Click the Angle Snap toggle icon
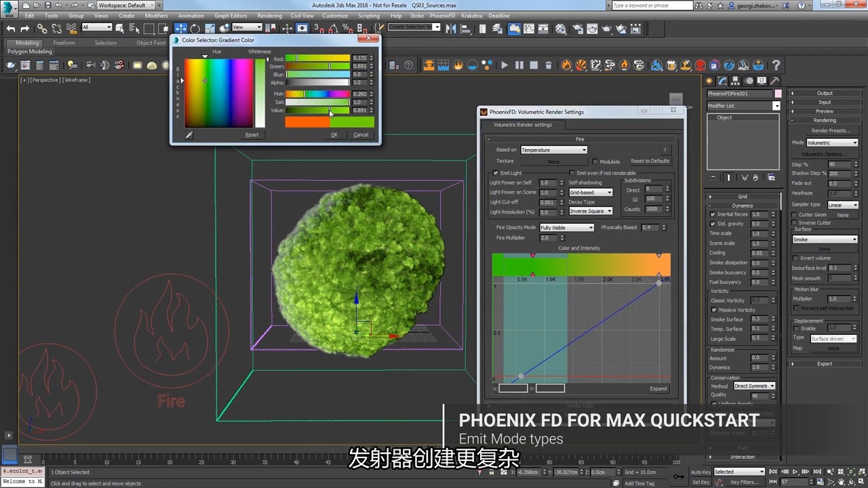Image resolution: width=868 pixels, height=488 pixels. click(332, 28)
